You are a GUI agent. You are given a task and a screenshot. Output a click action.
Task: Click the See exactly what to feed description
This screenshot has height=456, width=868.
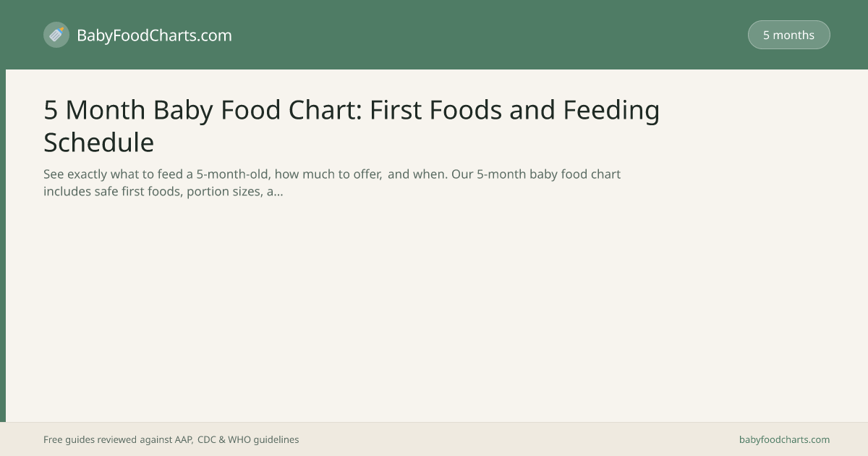[332, 183]
